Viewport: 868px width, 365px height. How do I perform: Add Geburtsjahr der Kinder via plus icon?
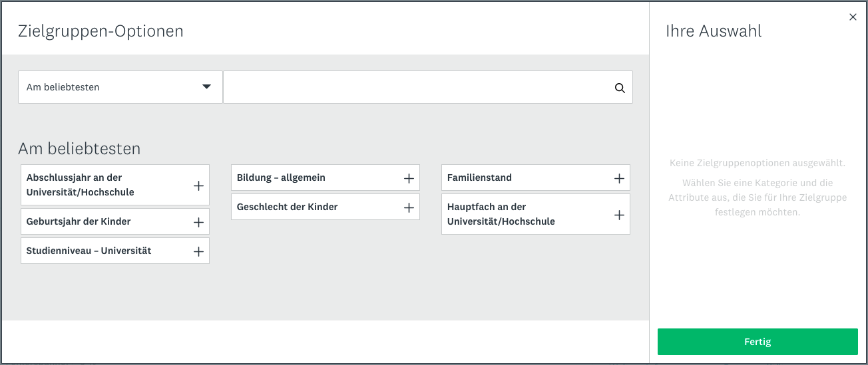click(x=198, y=222)
